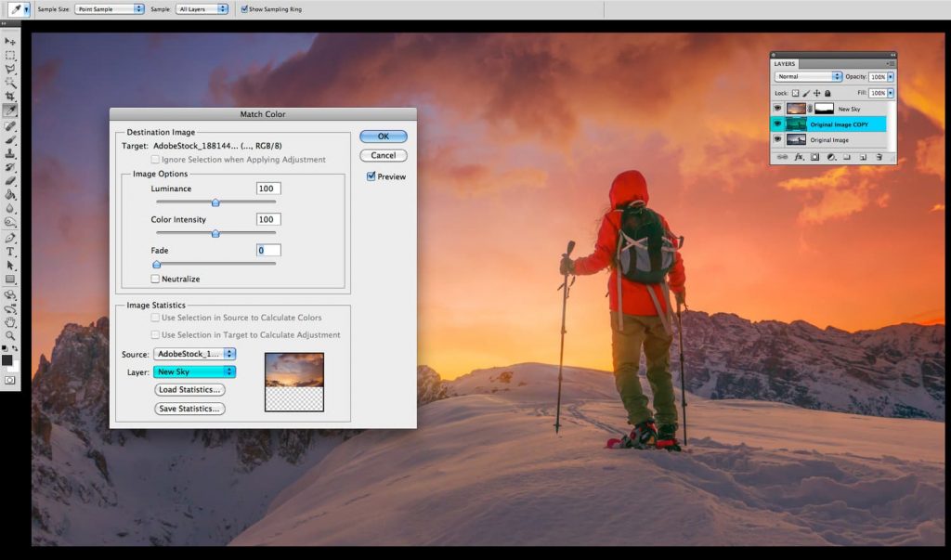Open the Layer dropdown showing New Sky
The image size is (951, 560).
pos(194,372)
